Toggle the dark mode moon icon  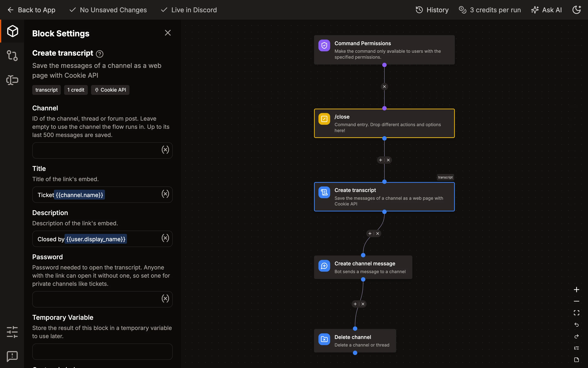point(577,10)
